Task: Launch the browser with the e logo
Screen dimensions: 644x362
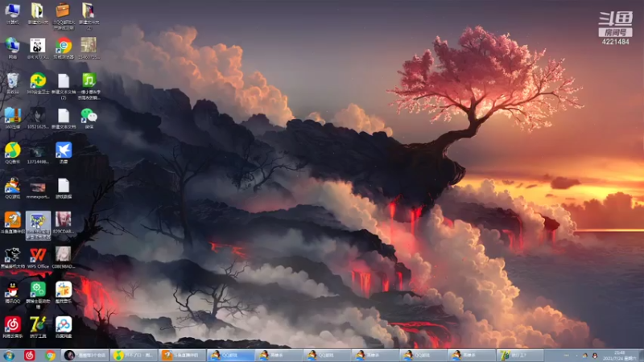Action: pyautogui.click(x=64, y=48)
